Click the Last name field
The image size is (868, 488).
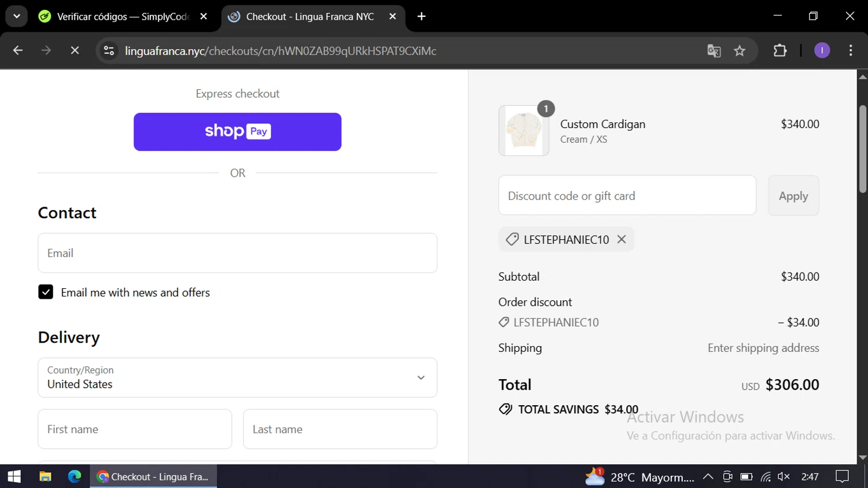point(340,429)
